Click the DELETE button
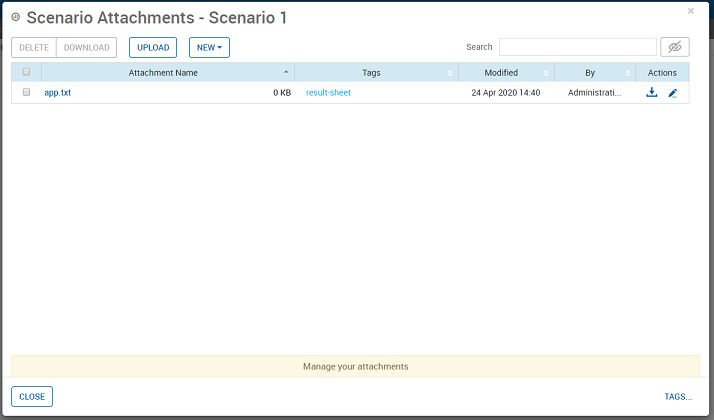Screen dimensions: 714x420 coord(33,47)
